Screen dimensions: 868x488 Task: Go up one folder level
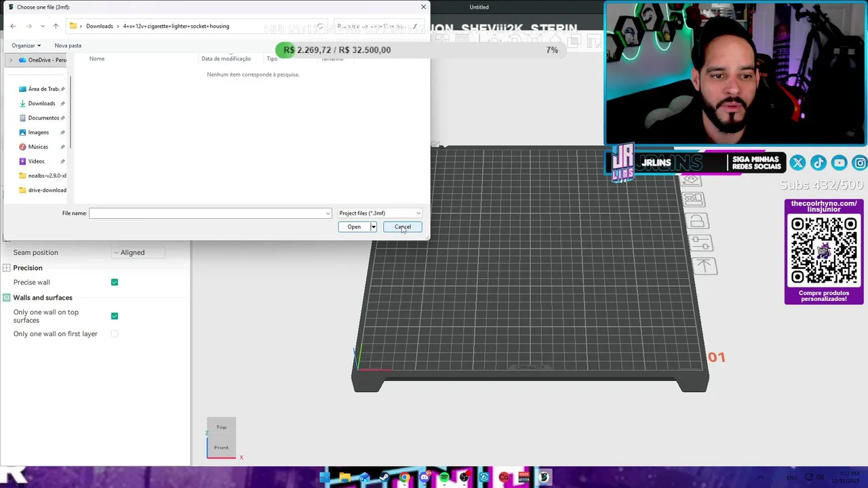pos(56,26)
